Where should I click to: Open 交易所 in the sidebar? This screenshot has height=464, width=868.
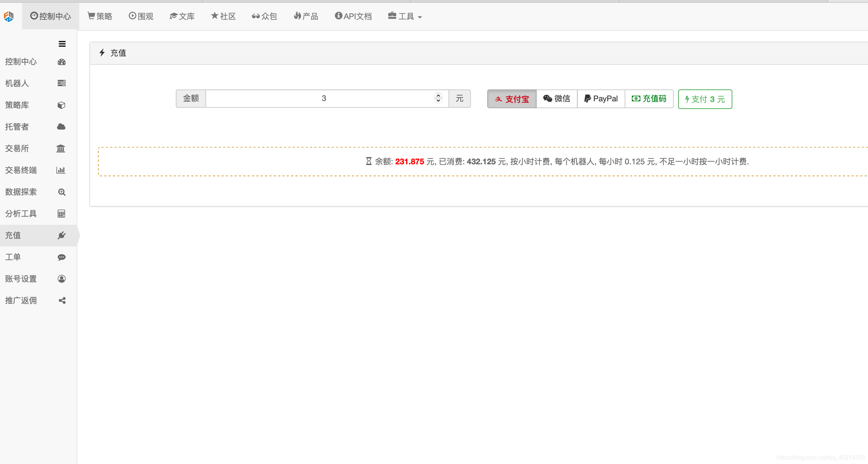click(x=38, y=148)
